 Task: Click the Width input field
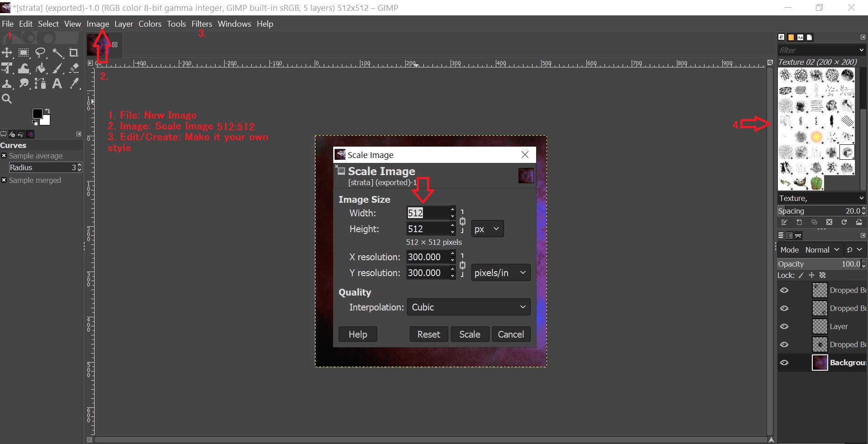coord(427,213)
